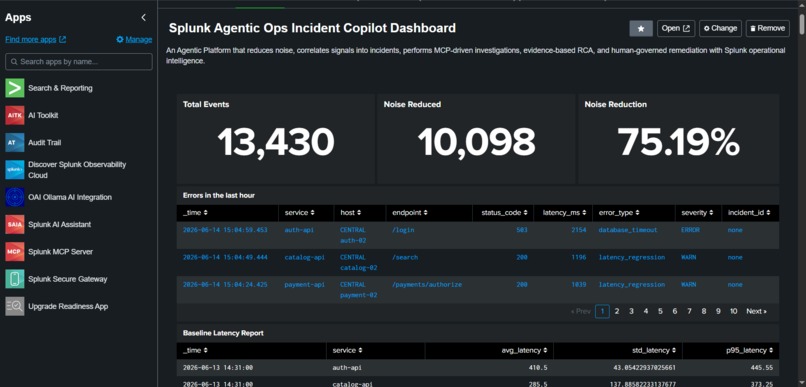Image resolution: width=806 pixels, height=387 pixels.
Task: Click the ERROR severity cell
Action: (690, 230)
